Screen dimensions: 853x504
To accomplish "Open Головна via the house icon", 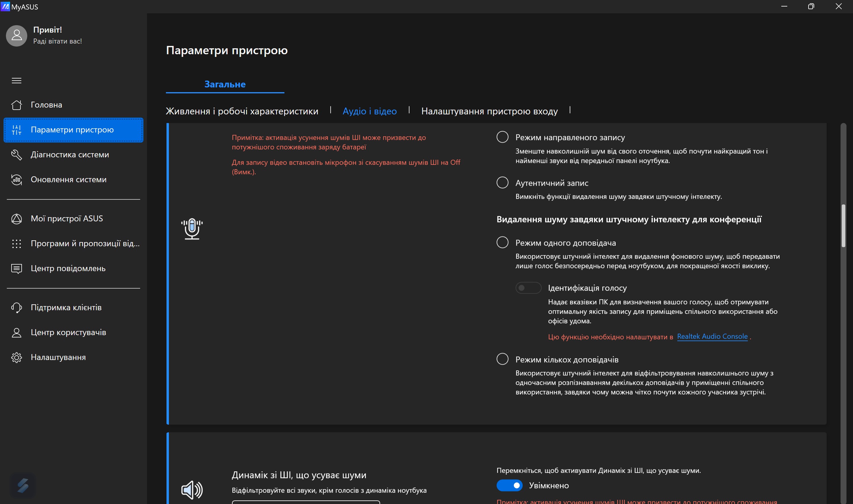I will point(16,105).
